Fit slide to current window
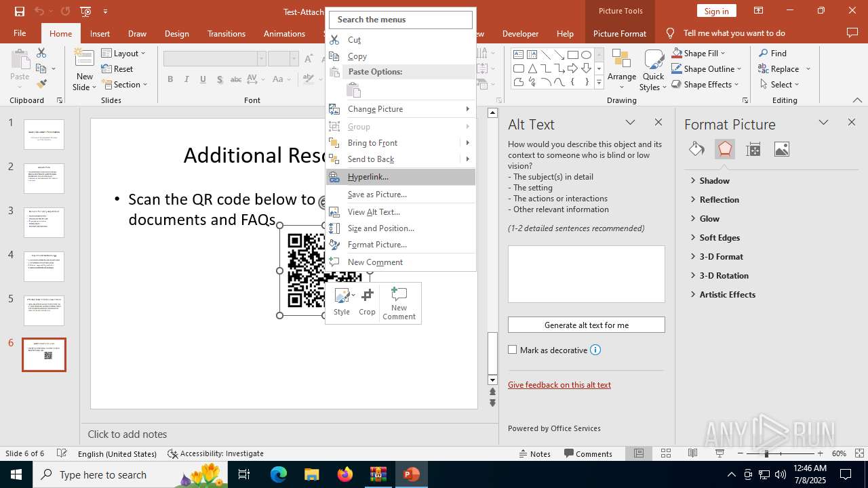Screen dimensions: 868x488 pos(861,453)
